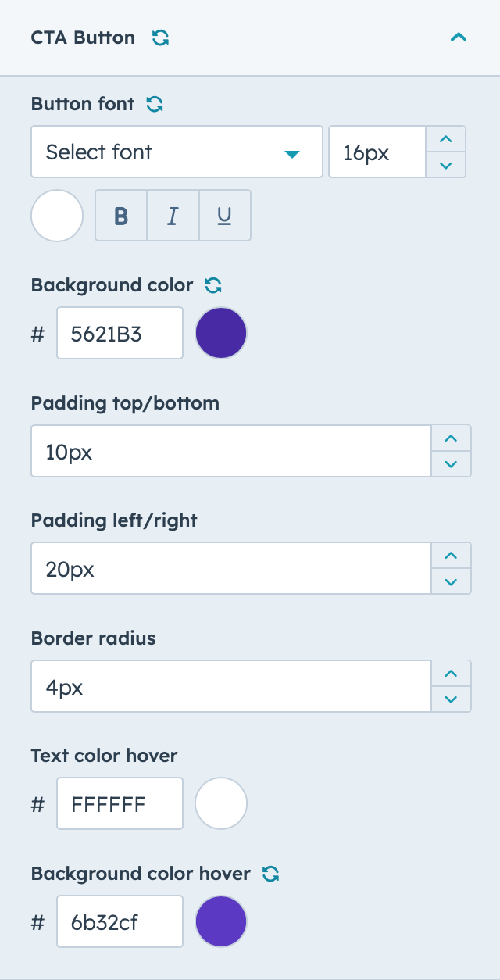Open the purple Background color swatch

click(221, 333)
